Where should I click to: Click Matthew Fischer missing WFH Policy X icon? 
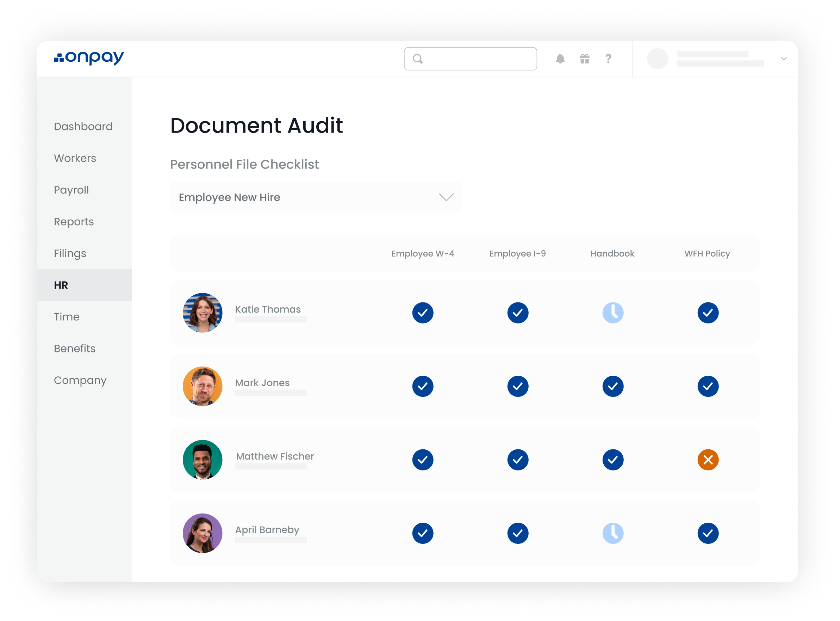click(708, 460)
